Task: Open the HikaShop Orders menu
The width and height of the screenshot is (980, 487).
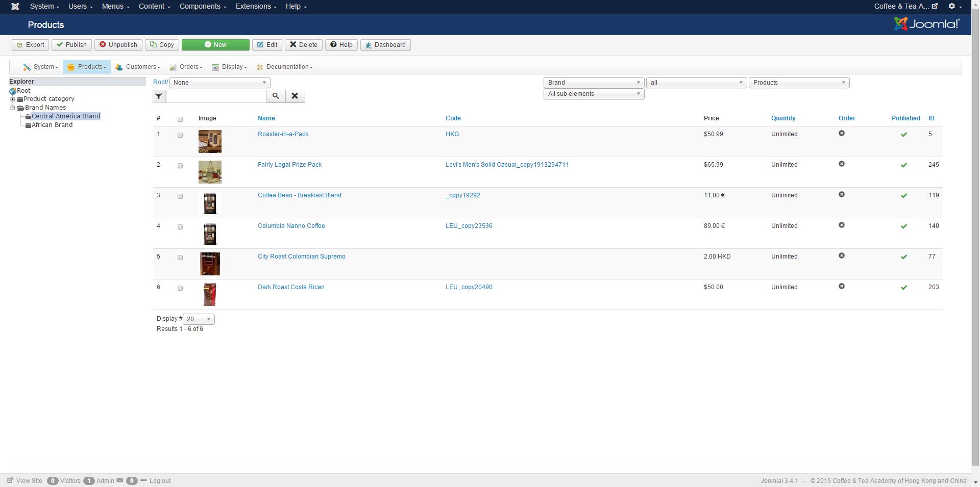Action: point(186,67)
